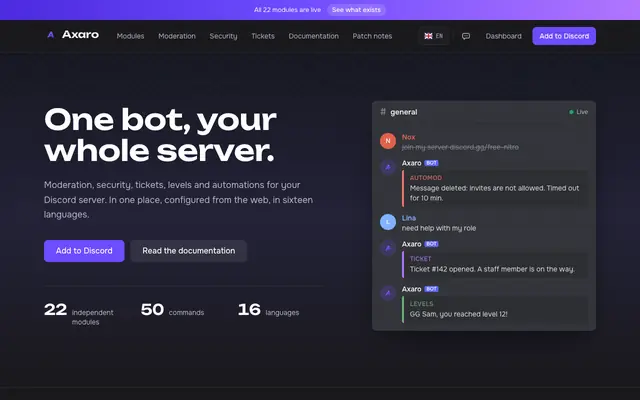Click BOT badge above AUTOMOD embed
640x400 pixels.
coord(431,163)
